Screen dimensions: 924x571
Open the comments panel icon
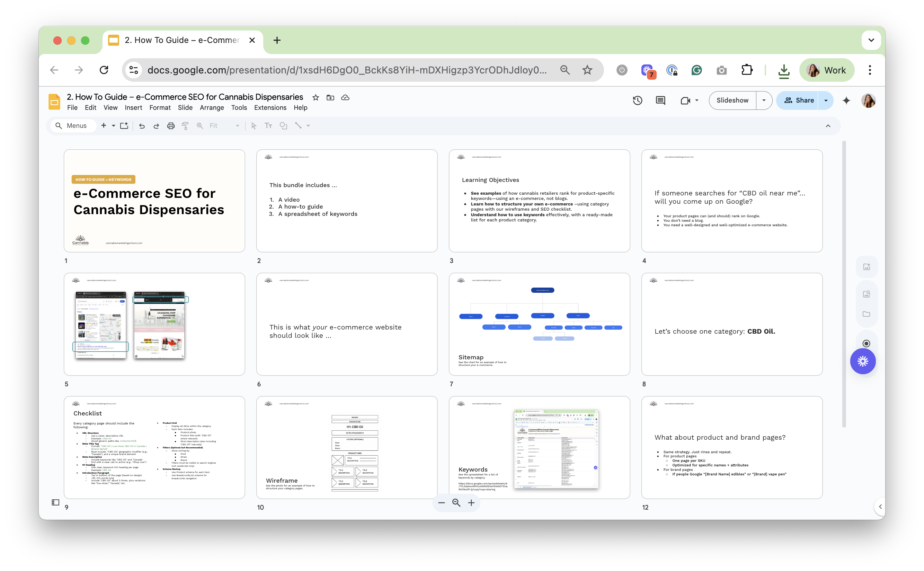pyautogui.click(x=660, y=100)
